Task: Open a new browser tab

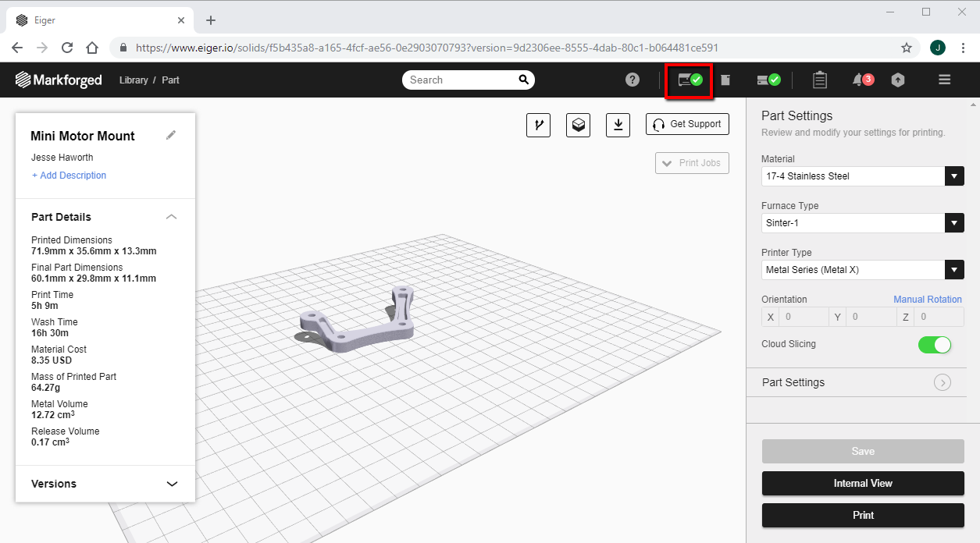Action: click(210, 20)
